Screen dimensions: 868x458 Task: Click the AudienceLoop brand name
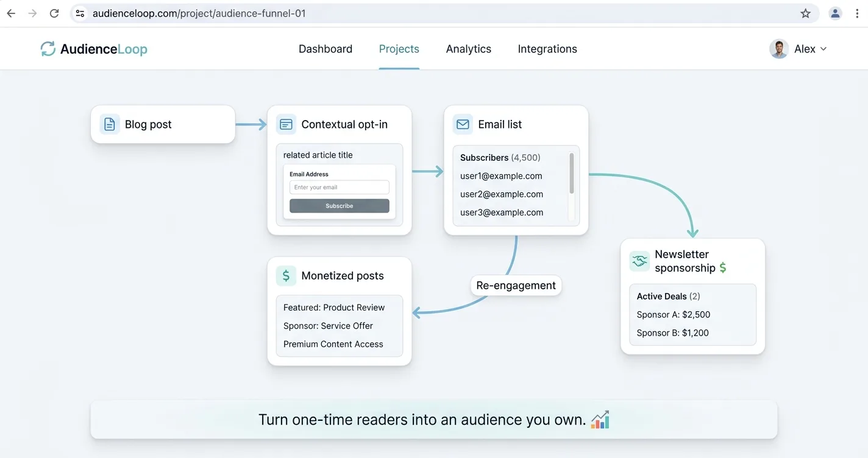104,49
